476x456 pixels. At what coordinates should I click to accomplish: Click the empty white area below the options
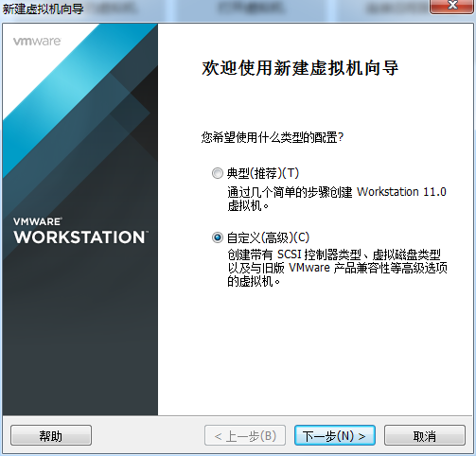tap(315, 350)
